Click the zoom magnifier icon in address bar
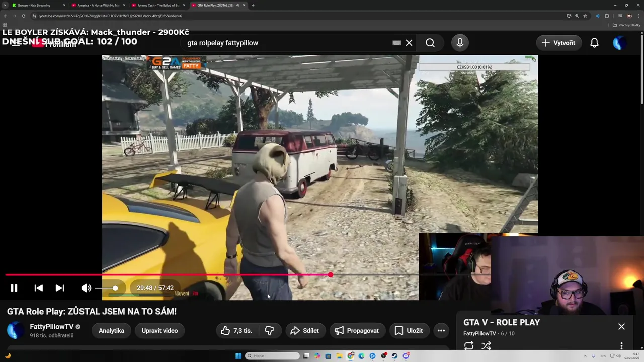 click(x=577, y=16)
